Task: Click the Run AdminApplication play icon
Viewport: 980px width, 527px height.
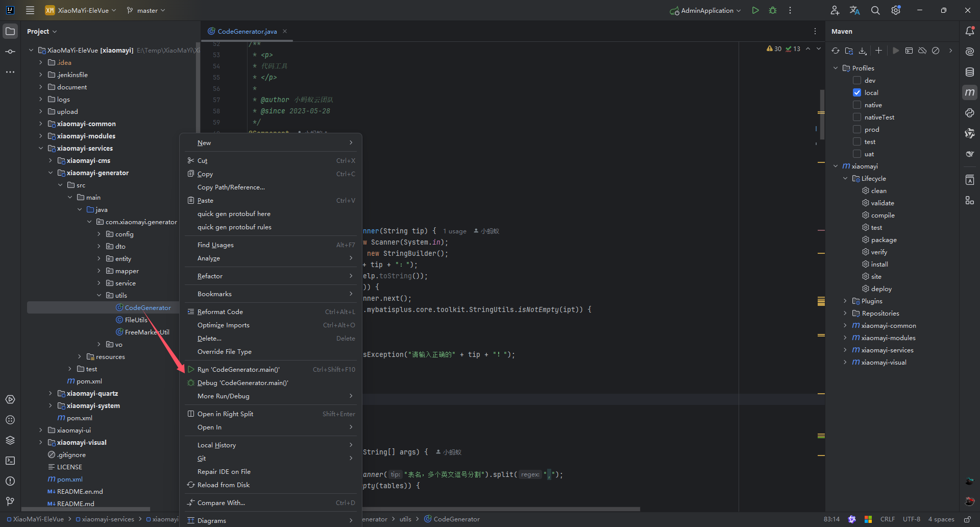Action: click(755, 10)
